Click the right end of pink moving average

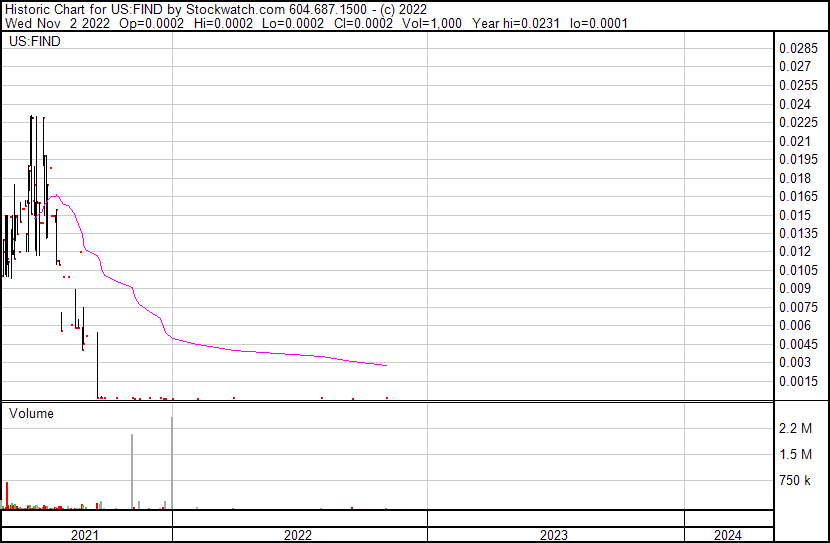coord(386,365)
